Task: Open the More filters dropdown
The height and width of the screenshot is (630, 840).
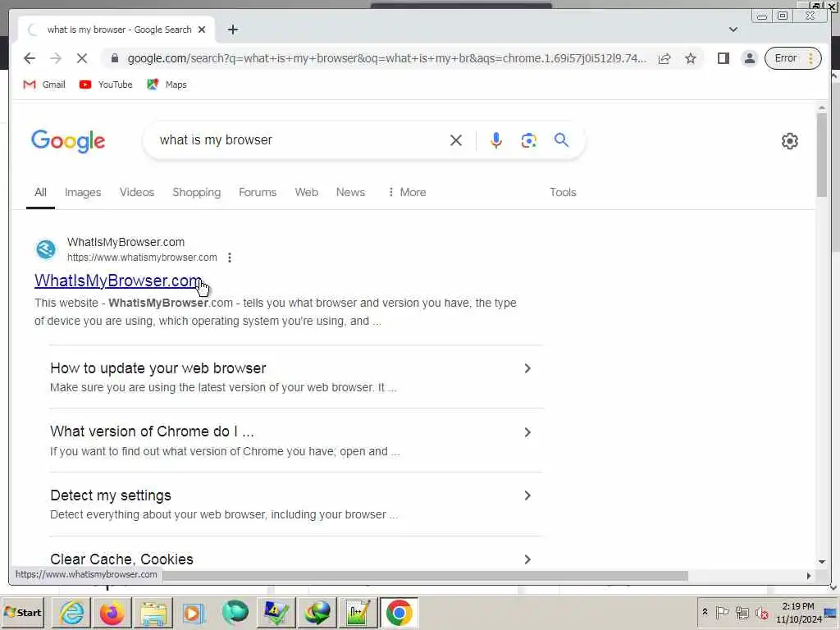Action: (407, 192)
